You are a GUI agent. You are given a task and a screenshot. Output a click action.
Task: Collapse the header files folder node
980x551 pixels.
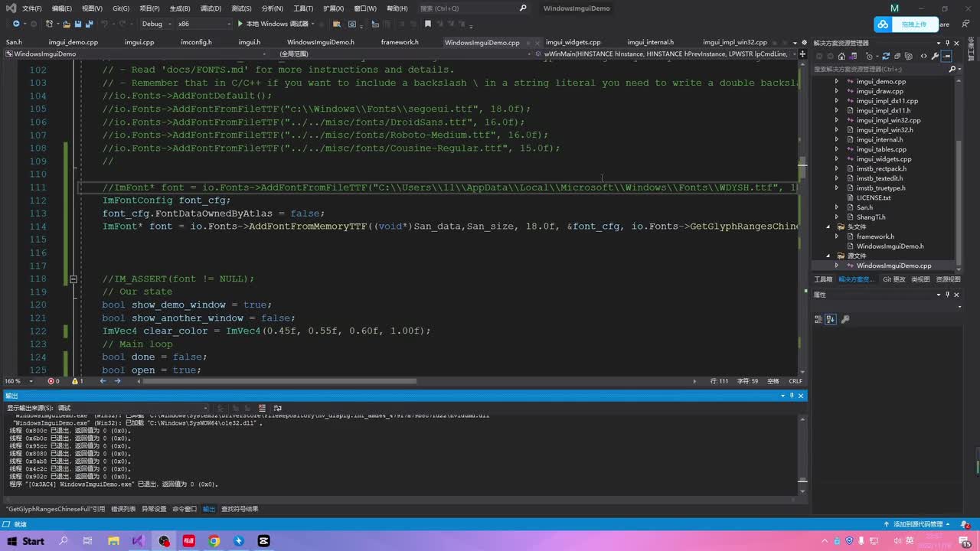pyautogui.click(x=828, y=227)
